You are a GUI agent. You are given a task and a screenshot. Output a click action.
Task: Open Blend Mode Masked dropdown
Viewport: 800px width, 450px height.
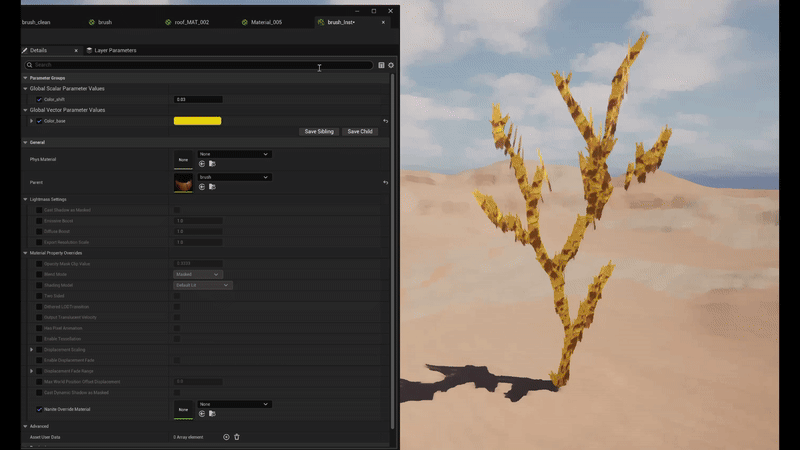click(x=198, y=274)
